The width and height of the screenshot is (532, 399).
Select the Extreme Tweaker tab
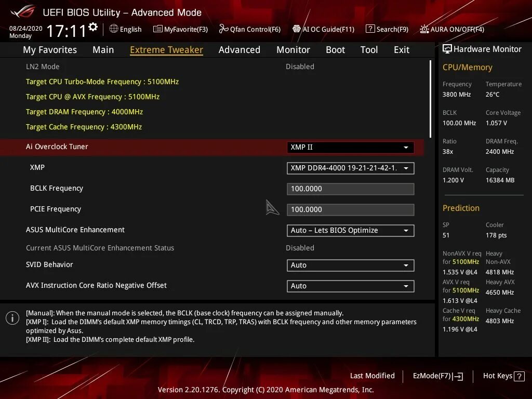pyautogui.click(x=166, y=49)
